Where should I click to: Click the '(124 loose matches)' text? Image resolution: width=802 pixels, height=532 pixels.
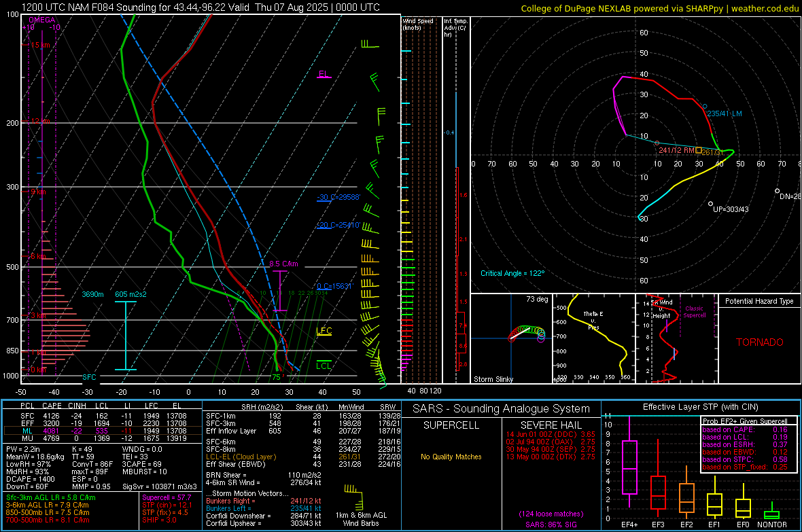[551, 514]
